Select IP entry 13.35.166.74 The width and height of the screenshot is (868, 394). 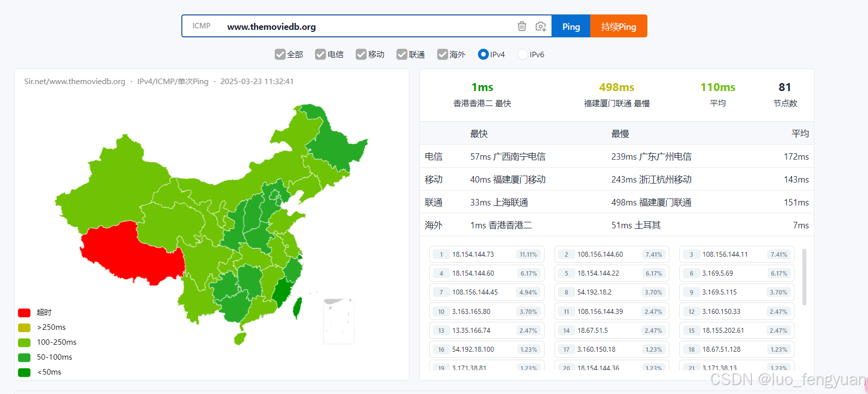pyautogui.click(x=487, y=330)
